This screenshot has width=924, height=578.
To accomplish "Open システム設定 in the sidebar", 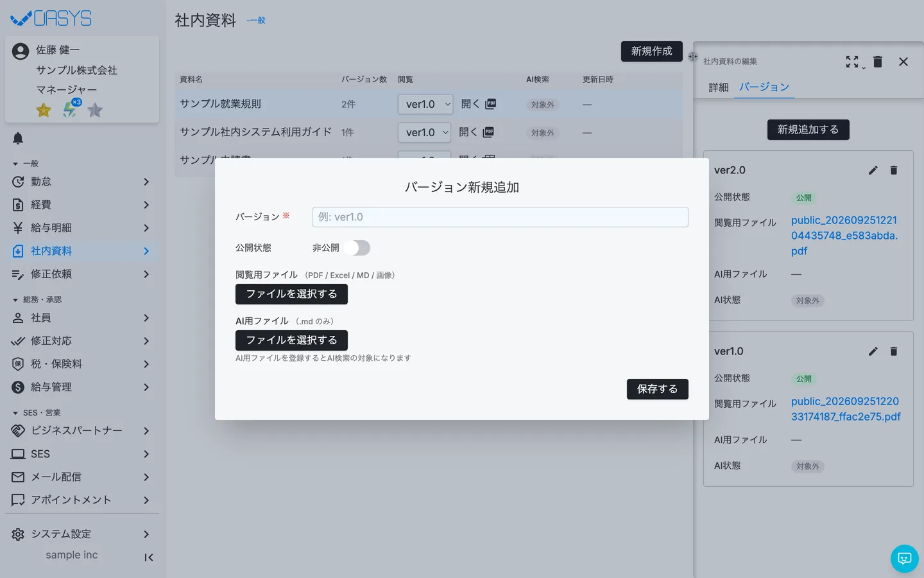I will click(x=82, y=534).
